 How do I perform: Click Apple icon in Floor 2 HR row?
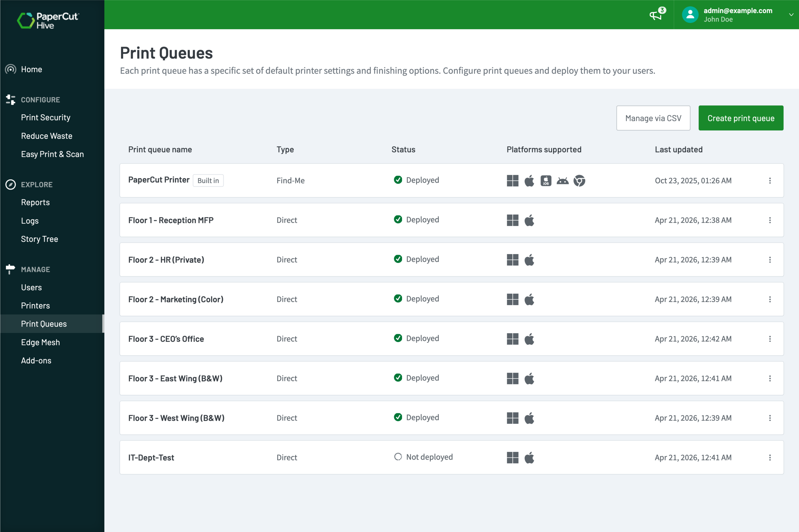pyautogui.click(x=529, y=260)
